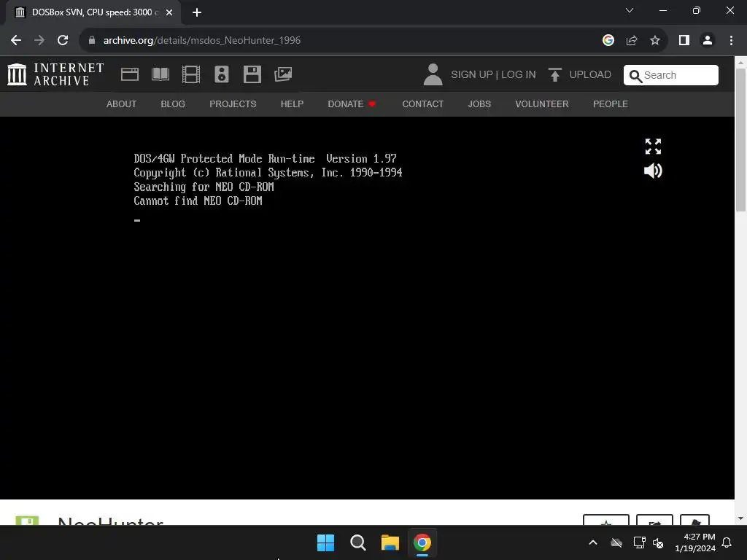Open File Explorer from taskbar
The image size is (747, 560).
(390, 542)
